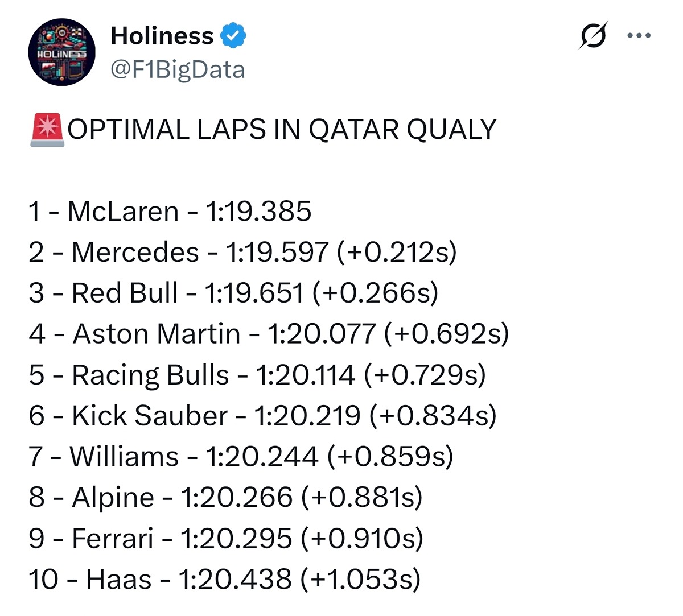
Task: Click the Mercedes team name
Action: tap(135, 253)
